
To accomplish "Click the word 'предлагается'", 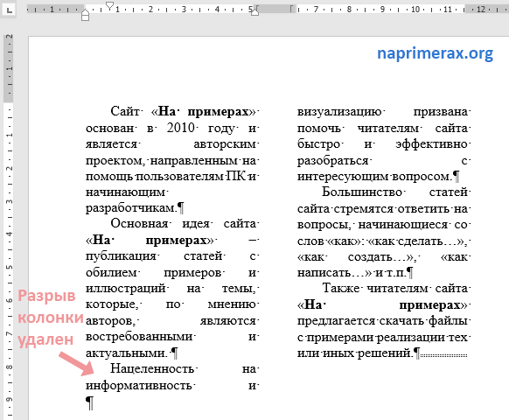I will (337, 321).
